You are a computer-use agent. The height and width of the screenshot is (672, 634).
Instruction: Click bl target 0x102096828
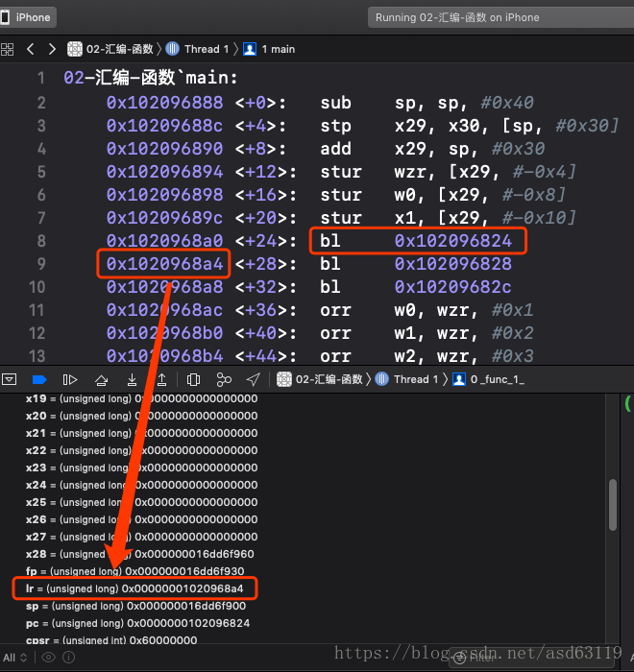(453, 264)
